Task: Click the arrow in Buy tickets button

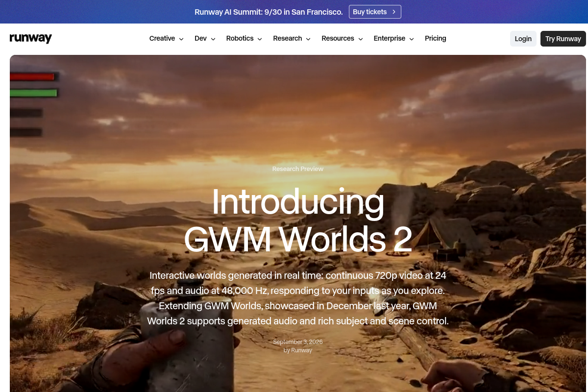Action: pos(393,12)
